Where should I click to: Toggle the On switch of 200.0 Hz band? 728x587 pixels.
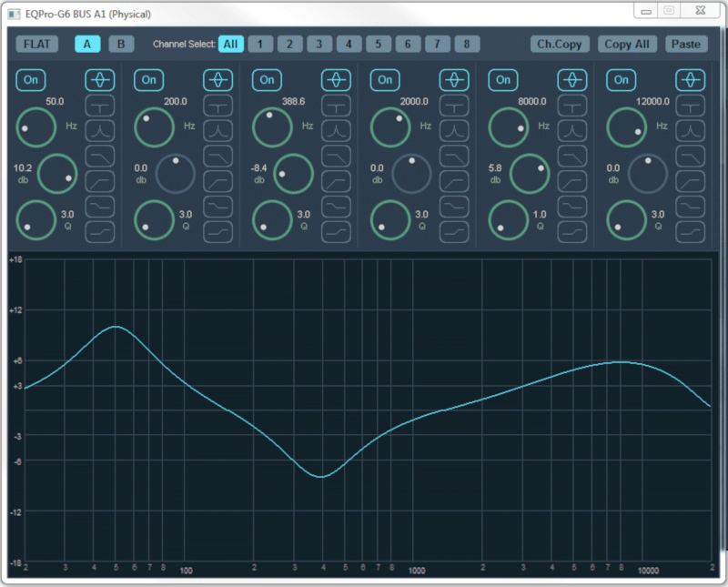(148, 80)
